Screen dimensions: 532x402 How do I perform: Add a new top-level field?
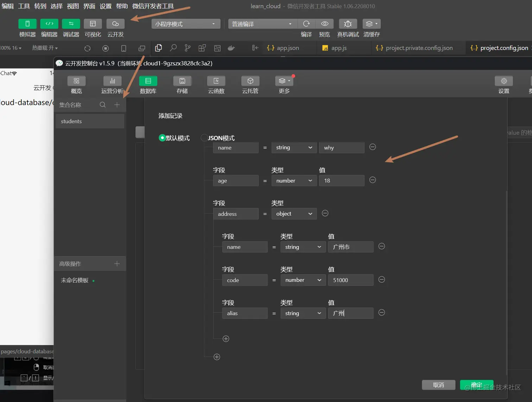coord(217,357)
